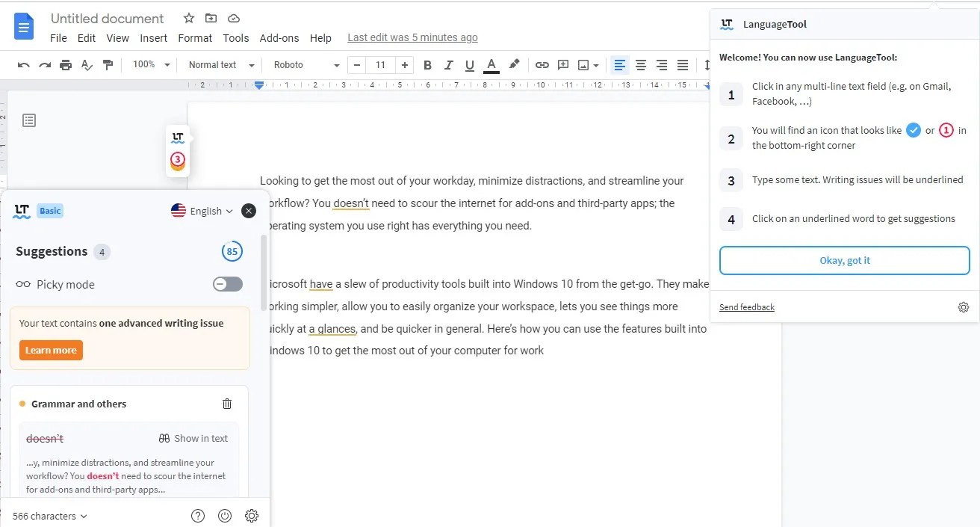This screenshot has height=527, width=980.
Task: Open the Insert image icon
Action: coord(585,65)
